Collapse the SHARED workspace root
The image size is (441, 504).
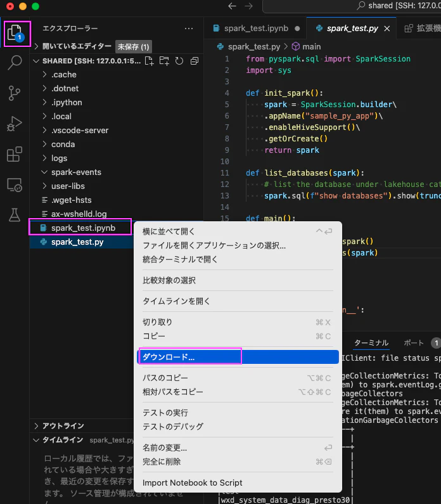[x=36, y=61]
